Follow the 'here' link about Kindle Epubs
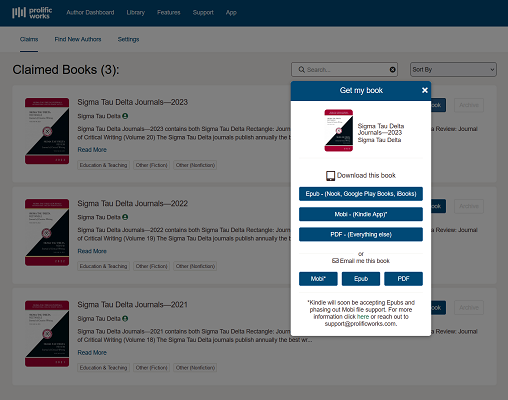Screen dimensions: 508x400 tap(363, 317)
